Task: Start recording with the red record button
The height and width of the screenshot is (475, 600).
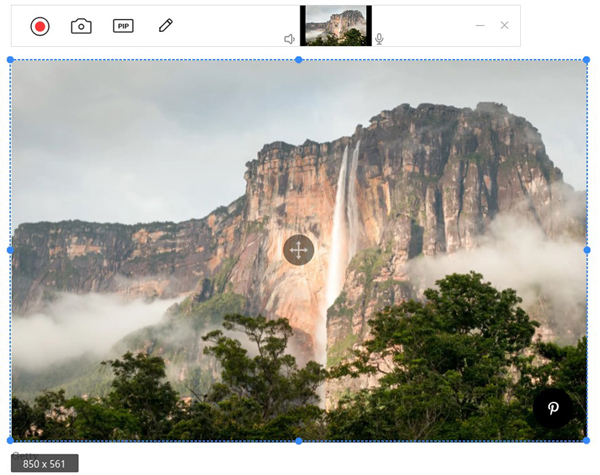Action: [x=40, y=26]
